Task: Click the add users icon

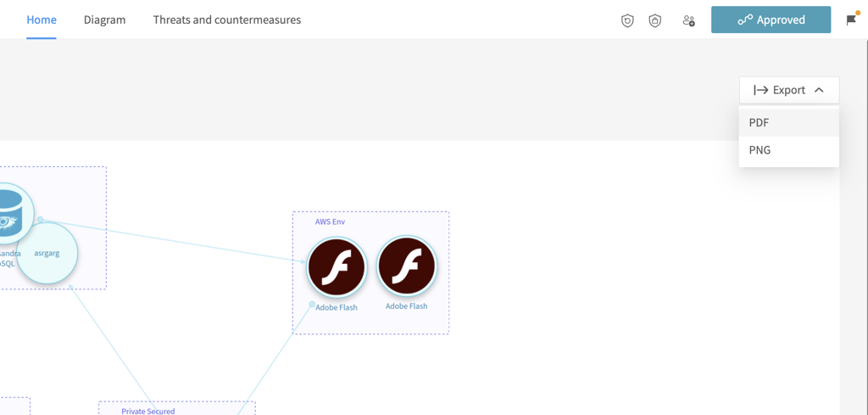Action: tap(688, 21)
